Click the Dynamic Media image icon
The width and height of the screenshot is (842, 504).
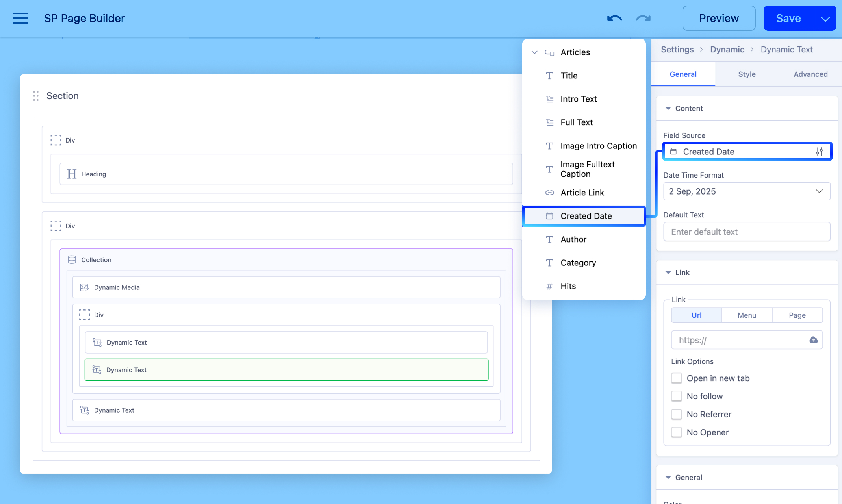(x=84, y=287)
